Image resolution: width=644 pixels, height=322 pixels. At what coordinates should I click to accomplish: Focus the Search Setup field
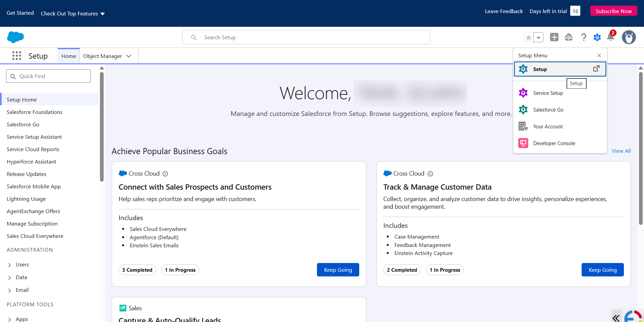tap(306, 37)
